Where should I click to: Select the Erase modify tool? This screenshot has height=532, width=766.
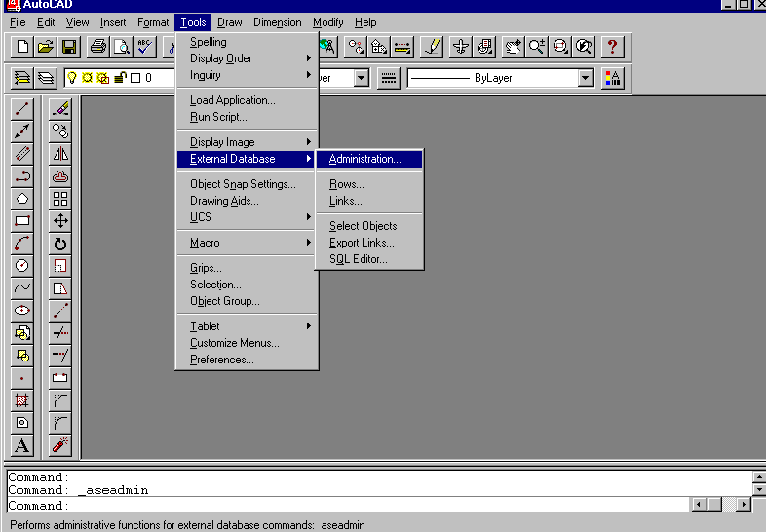(60, 109)
